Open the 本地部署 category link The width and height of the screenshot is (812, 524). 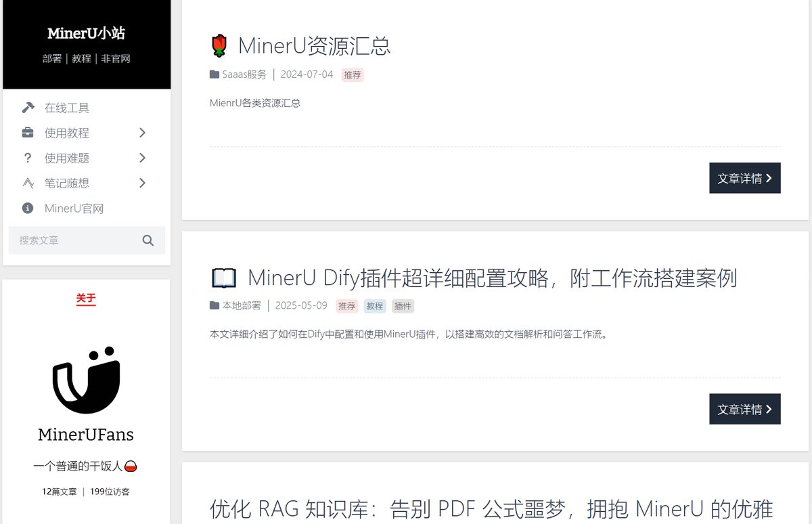(242, 306)
